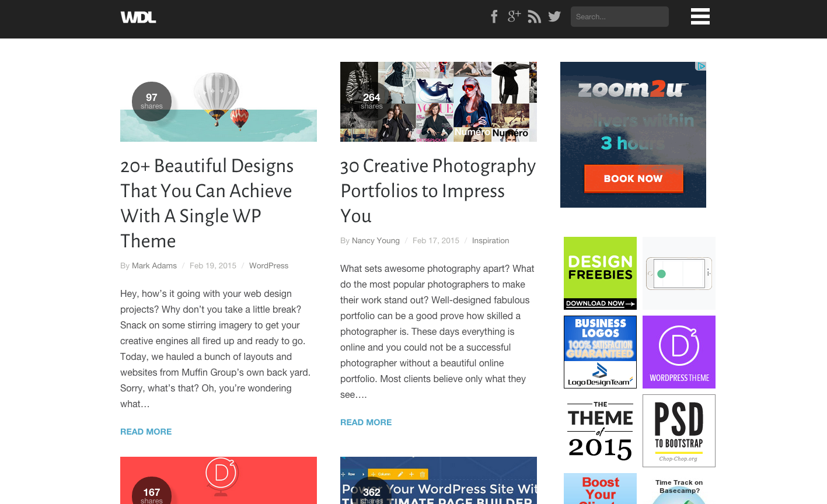Click the PSD to Bootstrap ad banner
The height and width of the screenshot is (504, 827).
(678, 430)
